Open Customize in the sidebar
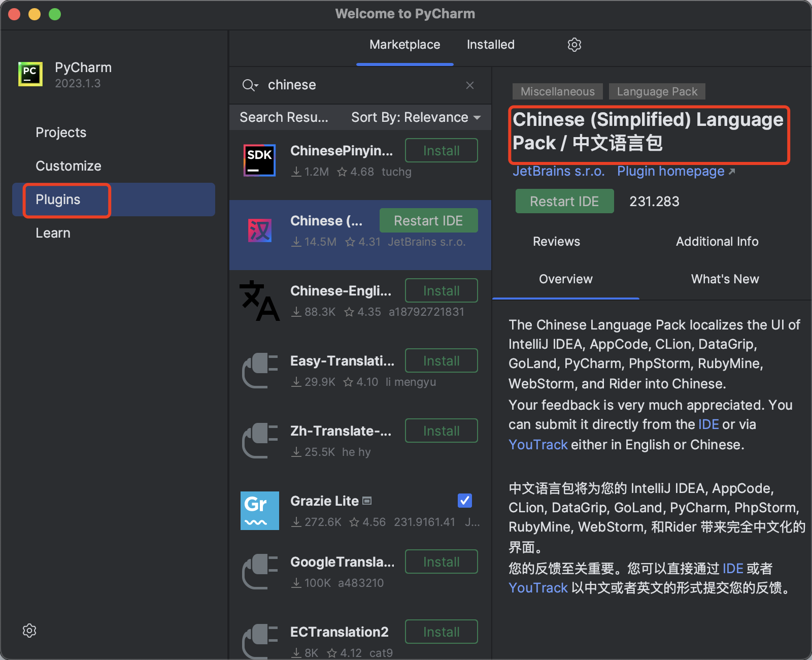812x660 pixels. tap(69, 166)
